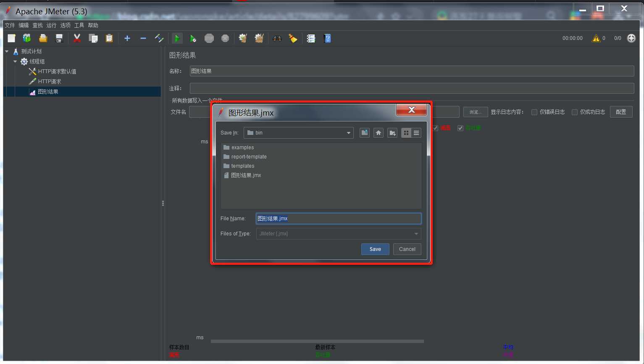This screenshot has width=644, height=364.
Task: Click the Stop test toolbar icon
Action: point(209,38)
